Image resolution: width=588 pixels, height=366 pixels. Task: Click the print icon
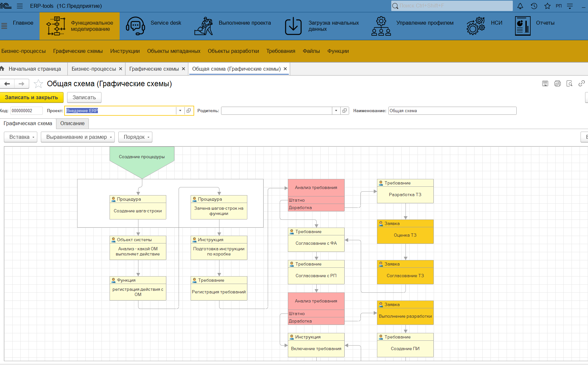point(558,84)
